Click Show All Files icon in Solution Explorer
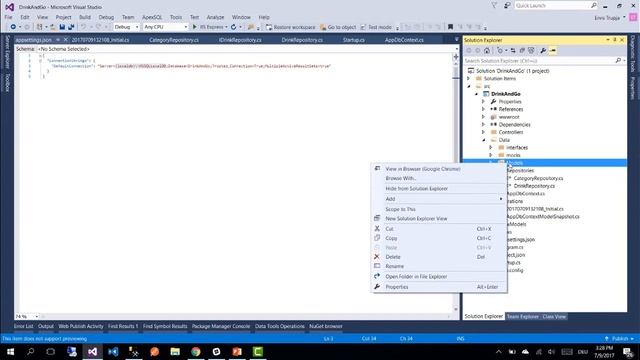This screenshot has width=640, height=360. point(531,51)
